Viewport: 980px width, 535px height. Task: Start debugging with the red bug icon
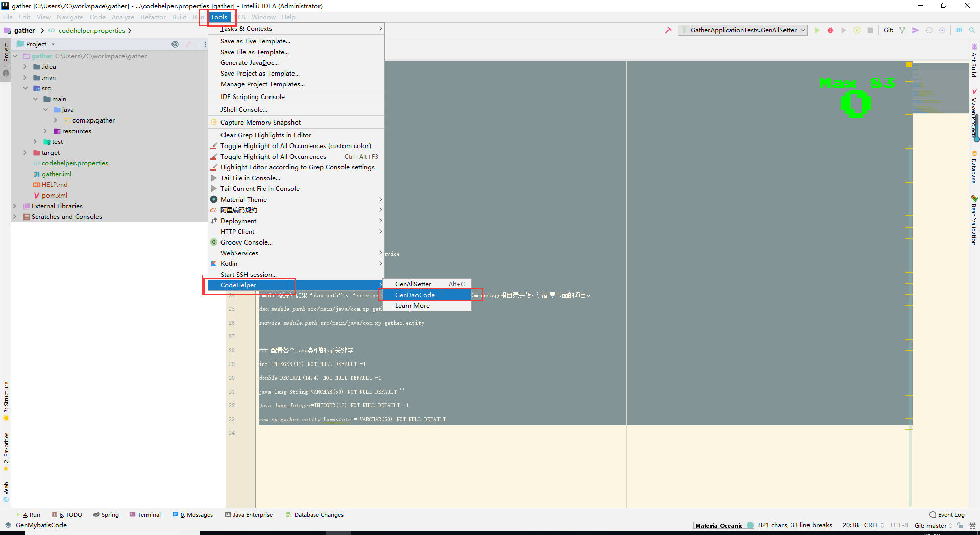coord(830,30)
